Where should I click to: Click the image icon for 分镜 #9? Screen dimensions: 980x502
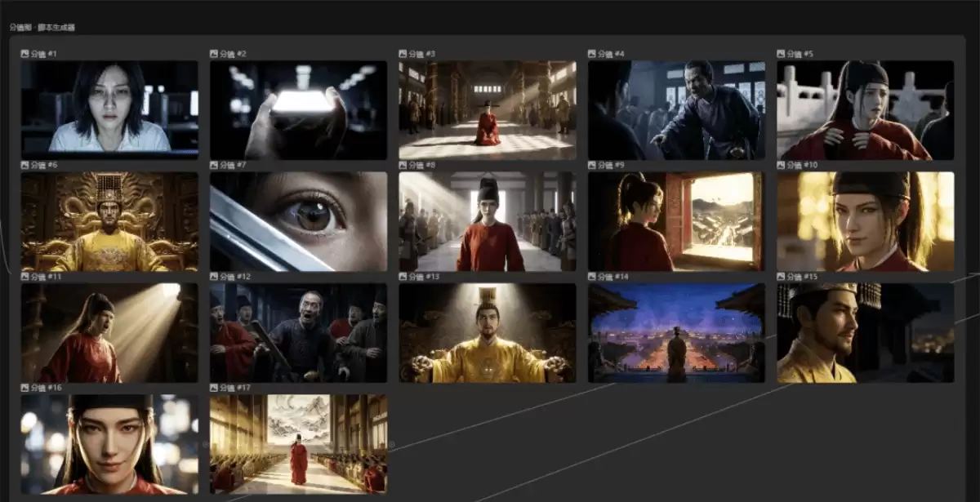click(592, 165)
